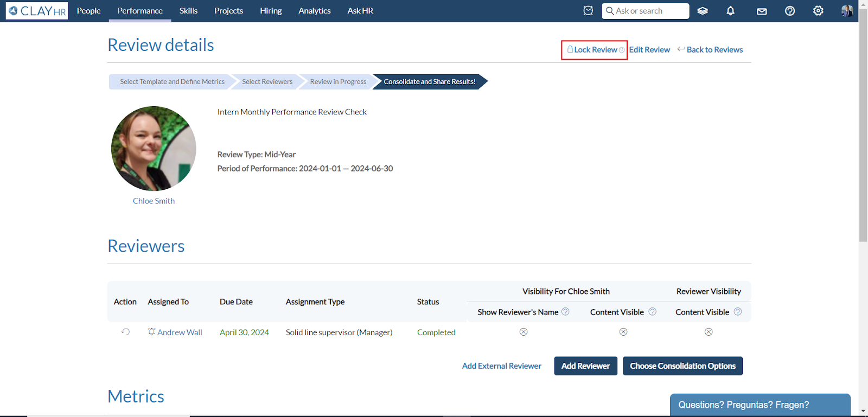The height and width of the screenshot is (417, 868).
Task: Click Back to Reviews link
Action: point(710,50)
